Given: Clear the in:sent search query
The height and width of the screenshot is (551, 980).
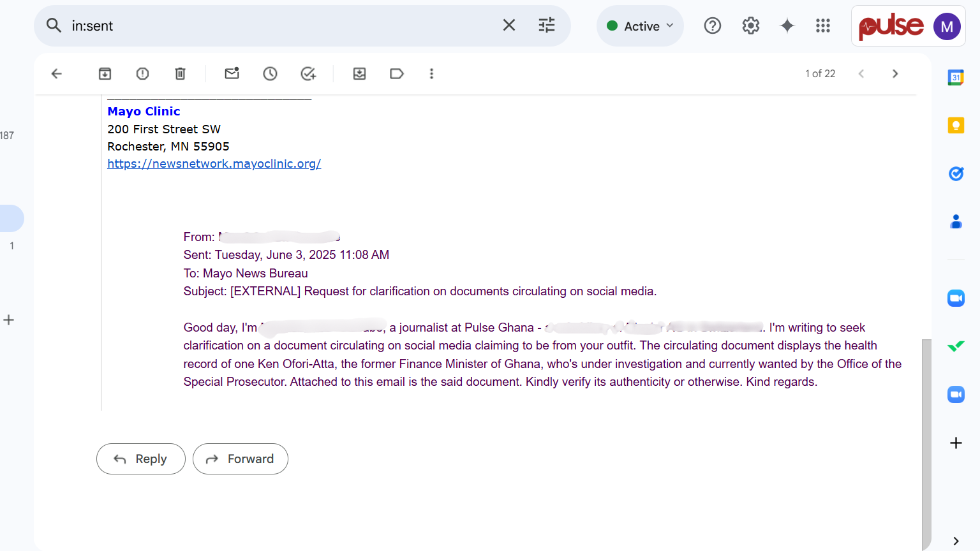Looking at the screenshot, I should tap(509, 26).
